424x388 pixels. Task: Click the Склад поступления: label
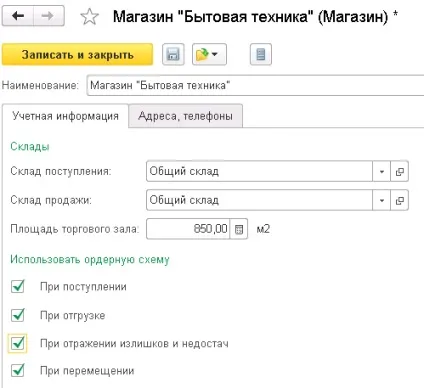(61, 171)
